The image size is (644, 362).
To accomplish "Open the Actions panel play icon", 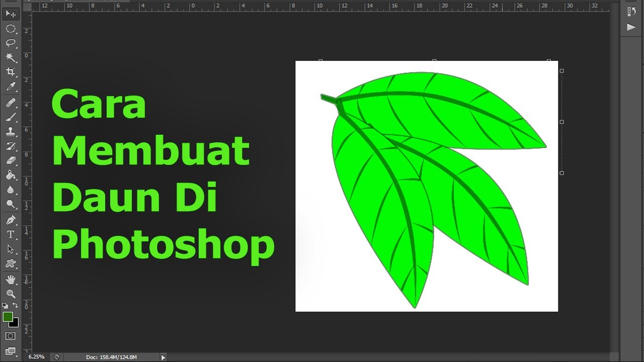I will click(631, 27).
